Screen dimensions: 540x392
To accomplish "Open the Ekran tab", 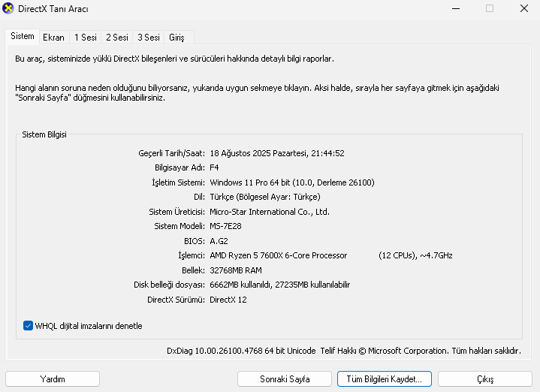I will click(x=54, y=38).
